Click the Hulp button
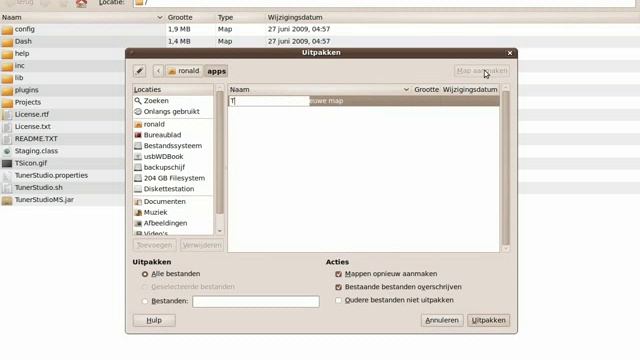The image size is (640, 360). tap(154, 320)
